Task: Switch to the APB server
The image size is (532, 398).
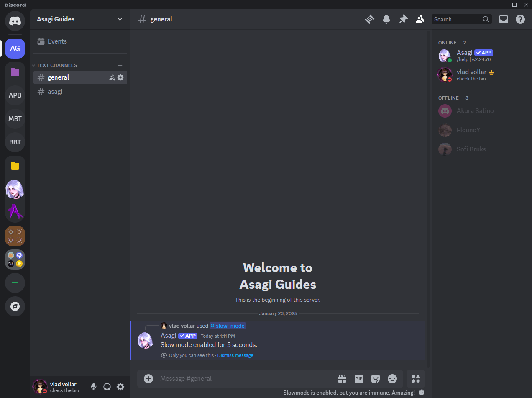Action: point(15,95)
